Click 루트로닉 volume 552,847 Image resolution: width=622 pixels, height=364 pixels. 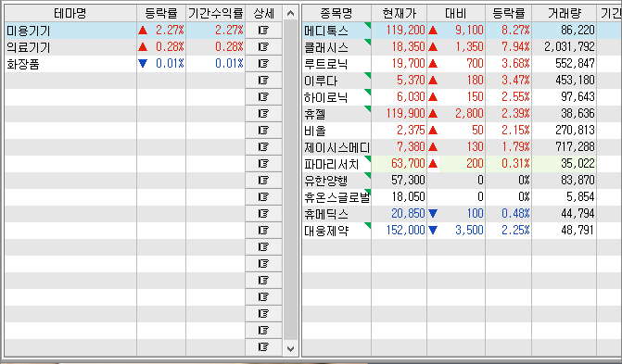pos(575,63)
